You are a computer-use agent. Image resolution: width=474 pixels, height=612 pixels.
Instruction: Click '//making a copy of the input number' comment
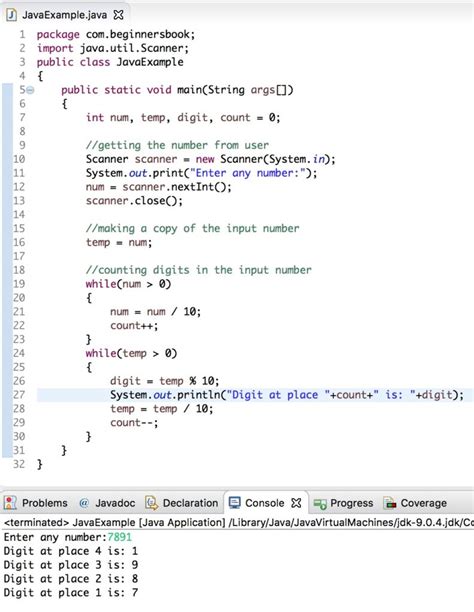[192, 229]
